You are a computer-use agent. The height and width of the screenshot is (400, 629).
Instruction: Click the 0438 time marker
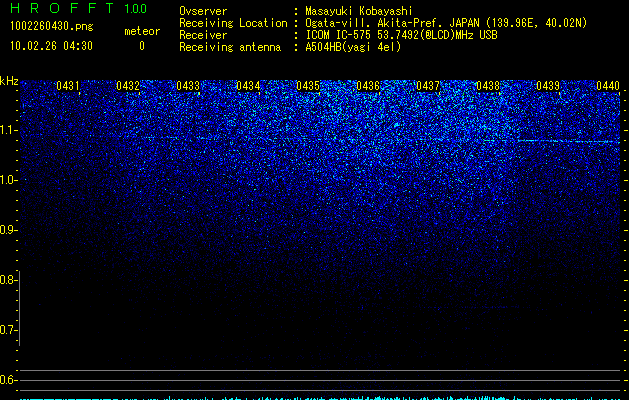coord(488,86)
